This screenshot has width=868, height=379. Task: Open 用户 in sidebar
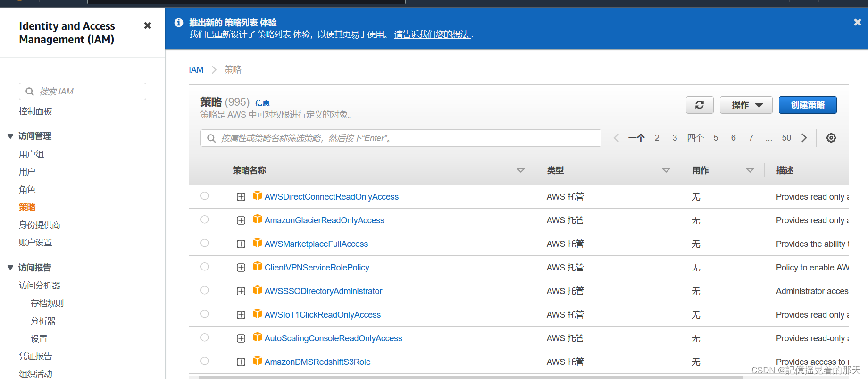click(x=27, y=172)
